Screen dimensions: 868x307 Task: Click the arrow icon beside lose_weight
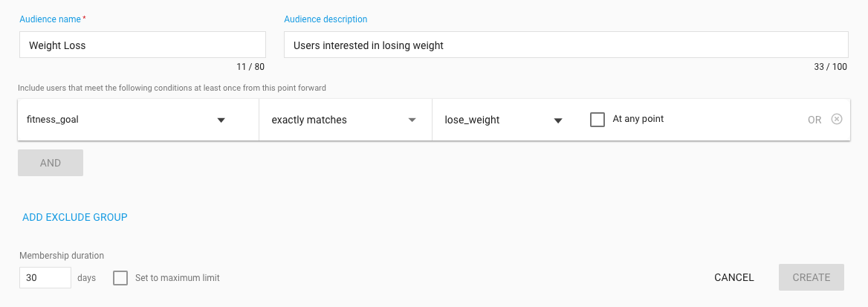click(558, 120)
